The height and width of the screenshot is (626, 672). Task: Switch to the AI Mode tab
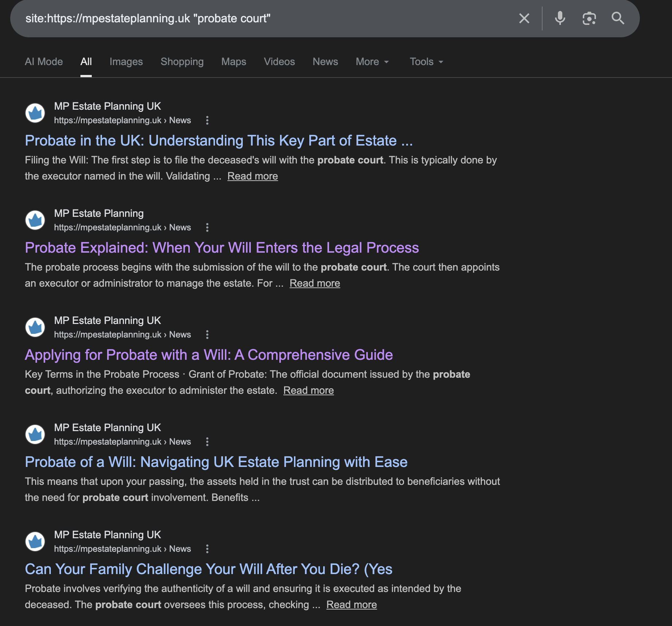(44, 62)
